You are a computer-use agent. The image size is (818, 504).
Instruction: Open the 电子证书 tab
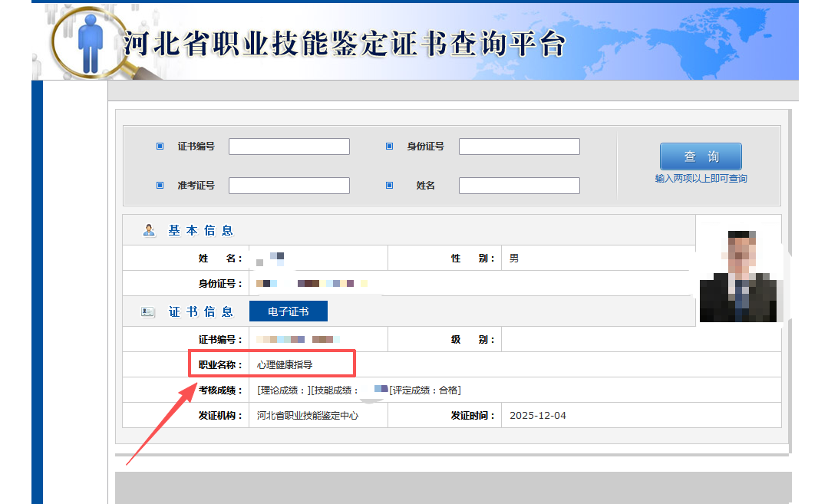click(288, 311)
